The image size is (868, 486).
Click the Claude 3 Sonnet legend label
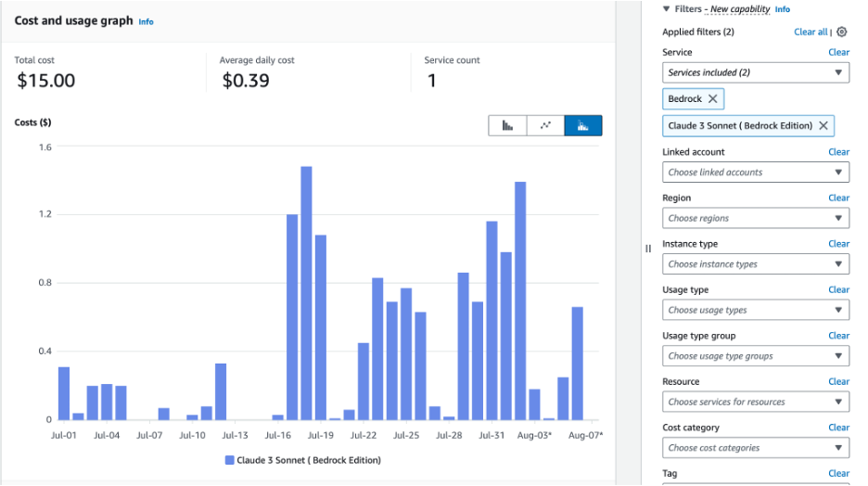[309, 460]
